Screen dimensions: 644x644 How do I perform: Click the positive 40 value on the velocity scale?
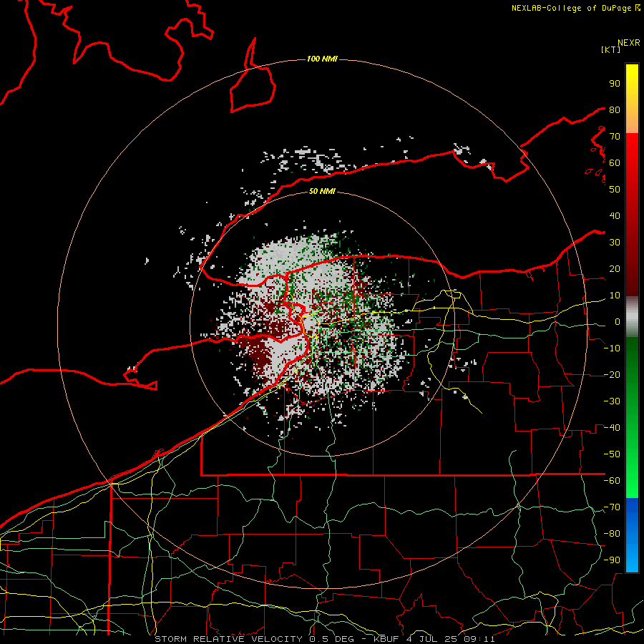615,215
